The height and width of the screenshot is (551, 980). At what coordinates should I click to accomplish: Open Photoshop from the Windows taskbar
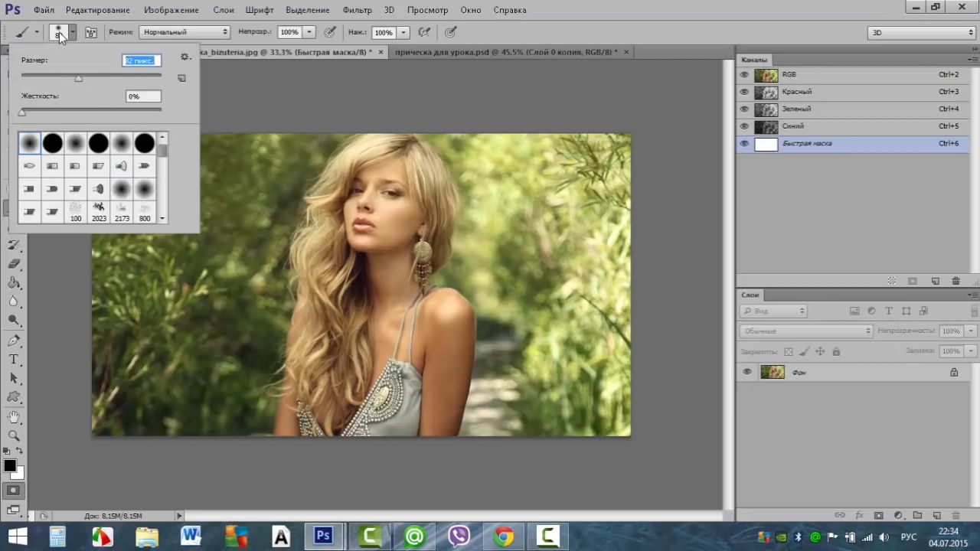click(x=324, y=536)
